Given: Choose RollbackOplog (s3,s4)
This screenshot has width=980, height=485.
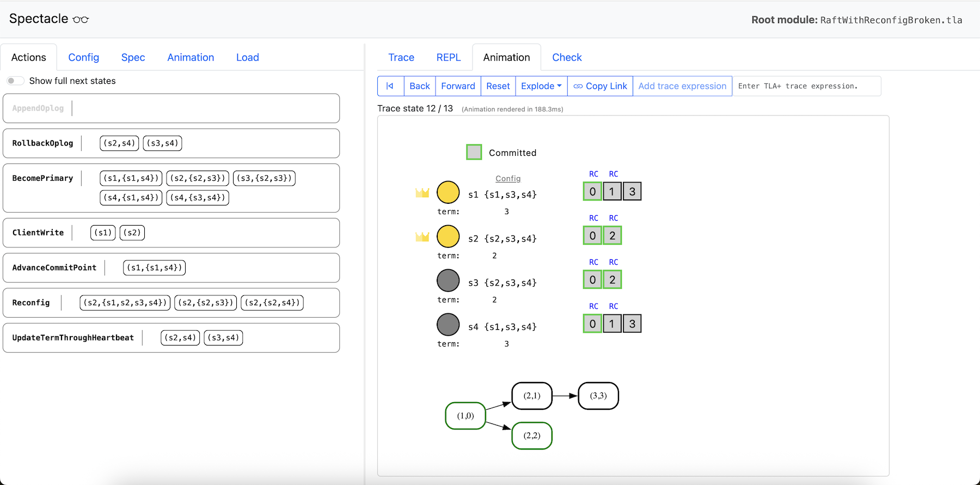Looking at the screenshot, I should tap(162, 143).
